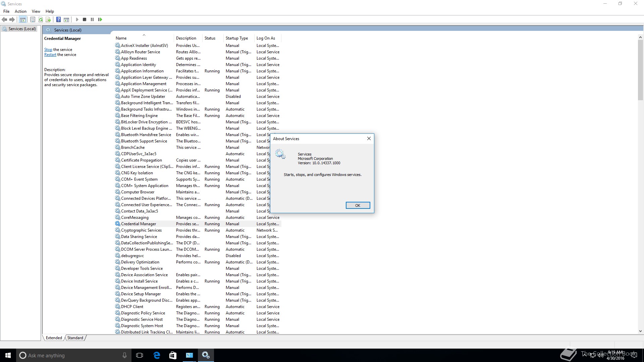This screenshot has height=362, width=644.
Task: Select the CNG Key Isolation service
Action: pyautogui.click(x=192, y=173)
